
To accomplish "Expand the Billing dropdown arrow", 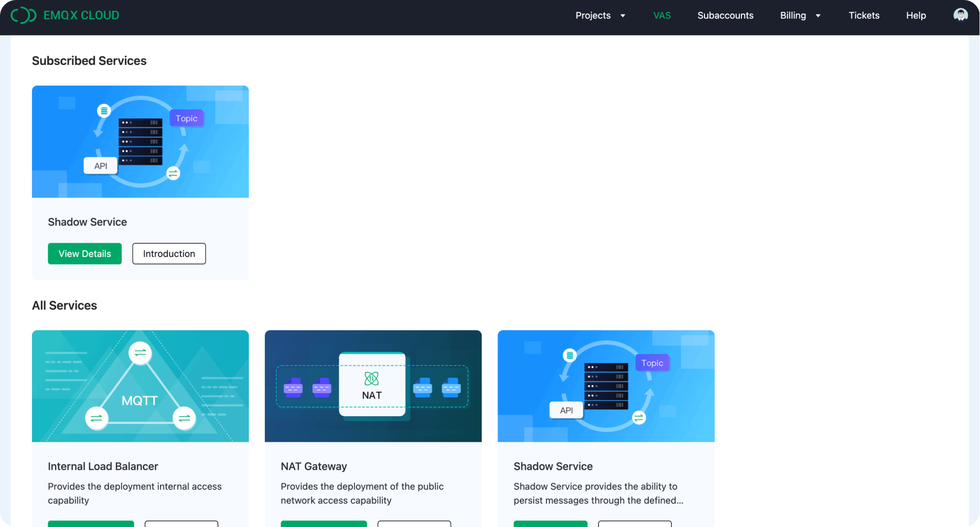I will (x=817, y=16).
